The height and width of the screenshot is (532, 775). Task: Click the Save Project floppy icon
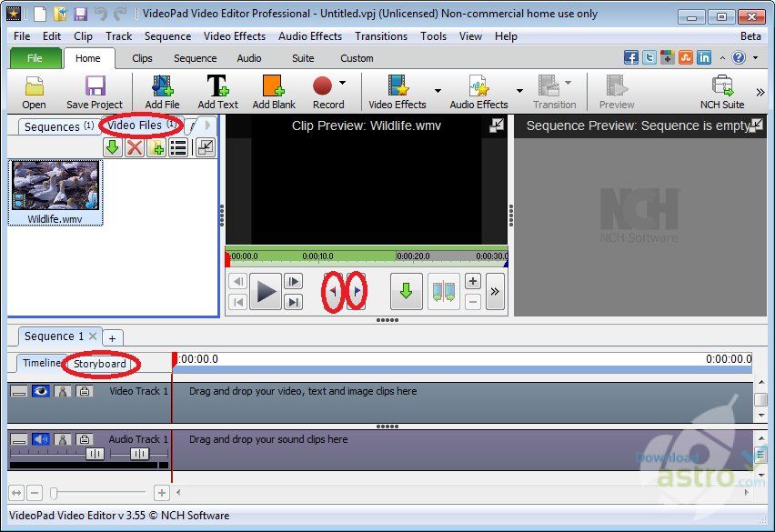95,92
